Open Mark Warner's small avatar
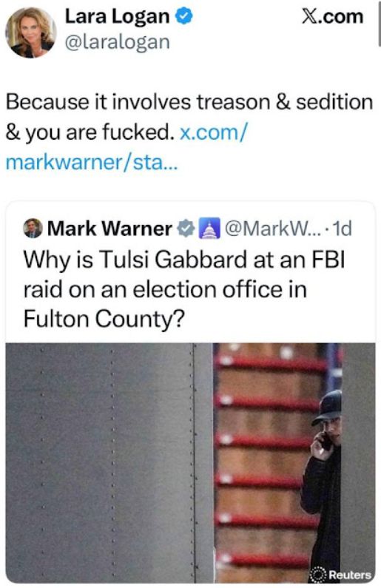Viewport: 381px width, 588px height. point(33,228)
